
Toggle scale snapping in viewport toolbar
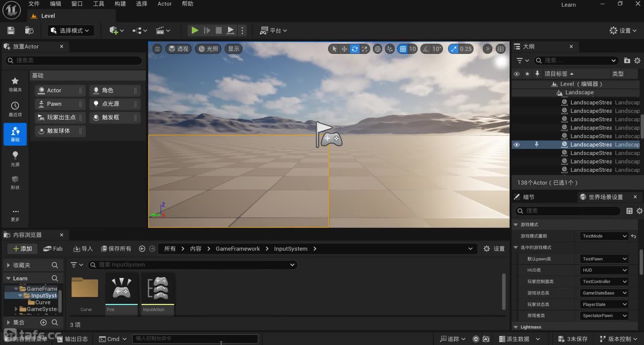point(453,49)
